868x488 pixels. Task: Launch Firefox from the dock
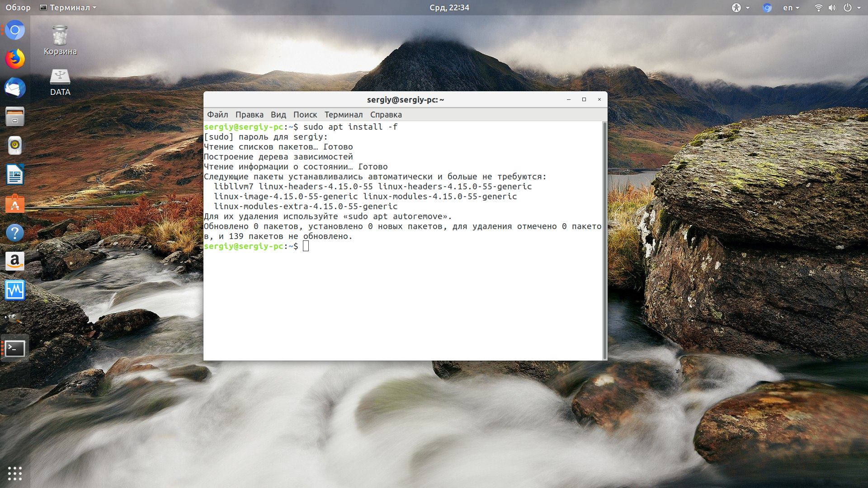point(15,59)
